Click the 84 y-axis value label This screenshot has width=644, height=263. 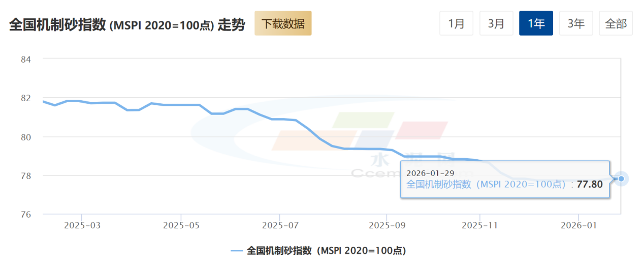click(x=26, y=60)
